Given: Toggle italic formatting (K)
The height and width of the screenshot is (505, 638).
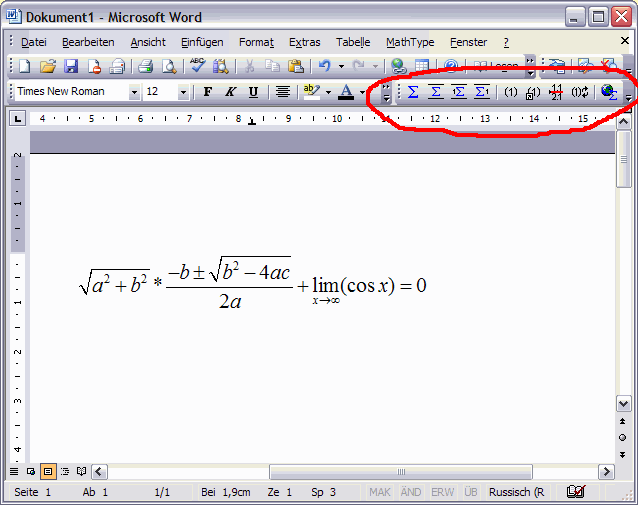Looking at the screenshot, I should (x=230, y=92).
